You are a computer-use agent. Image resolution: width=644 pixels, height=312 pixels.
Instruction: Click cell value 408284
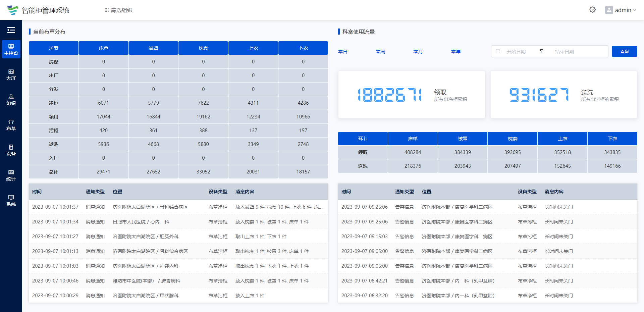(413, 152)
